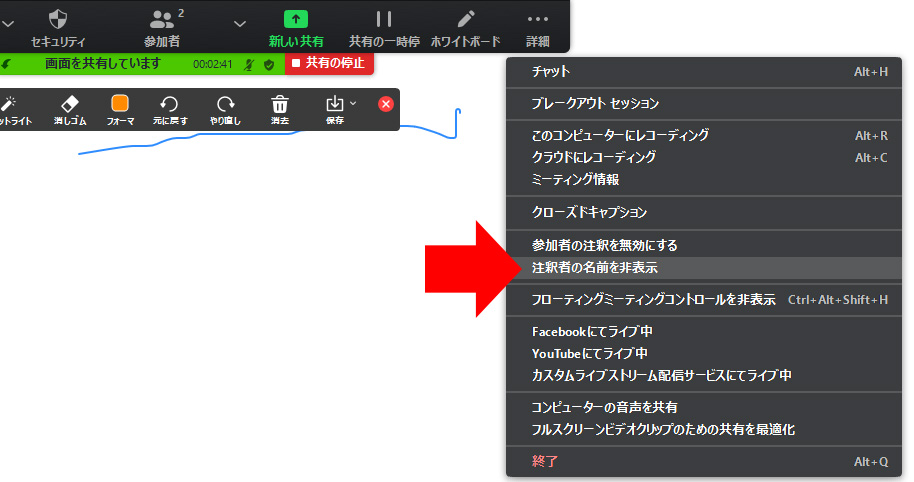914x482 pixels.
Task: Select the Eraser (消しゴム) tool
Action: [x=70, y=104]
